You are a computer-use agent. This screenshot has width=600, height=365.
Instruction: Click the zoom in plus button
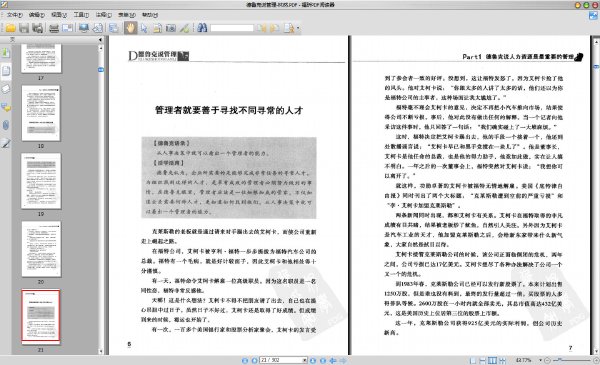pyautogui.click(x=596, y=360)
